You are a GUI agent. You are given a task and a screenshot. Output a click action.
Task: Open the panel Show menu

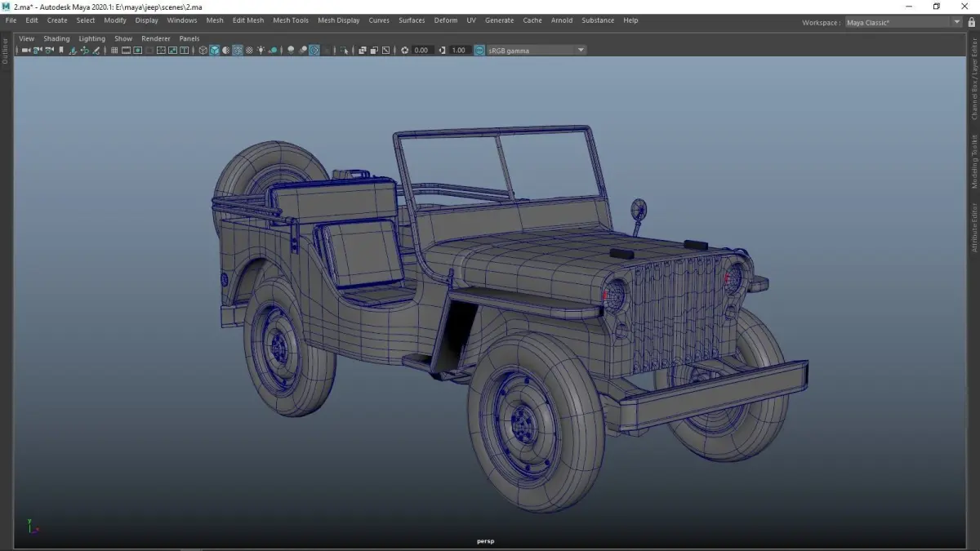(x=123, y=38)
